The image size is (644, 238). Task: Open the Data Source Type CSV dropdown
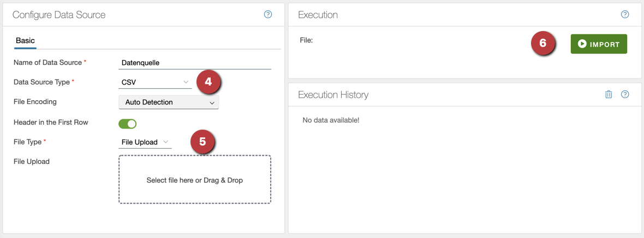[155, 82]
